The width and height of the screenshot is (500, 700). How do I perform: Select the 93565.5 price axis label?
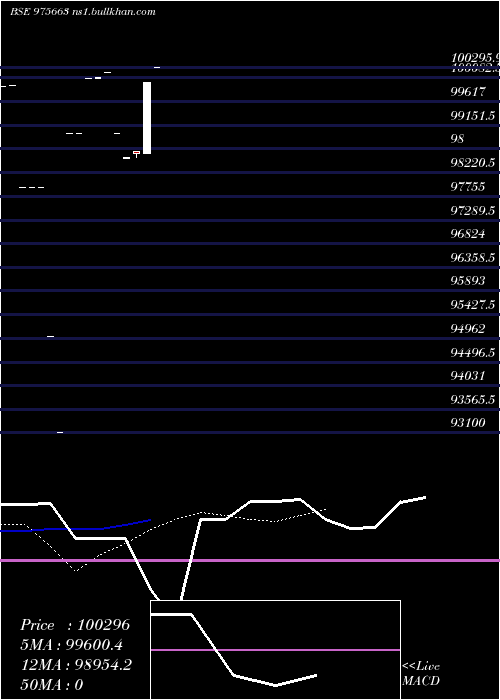473,400
